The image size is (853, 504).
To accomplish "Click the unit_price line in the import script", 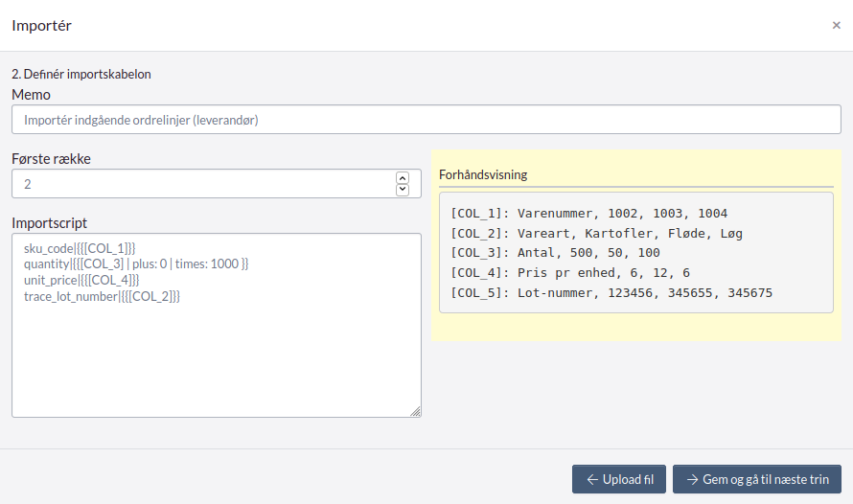I will pos(81,281).
